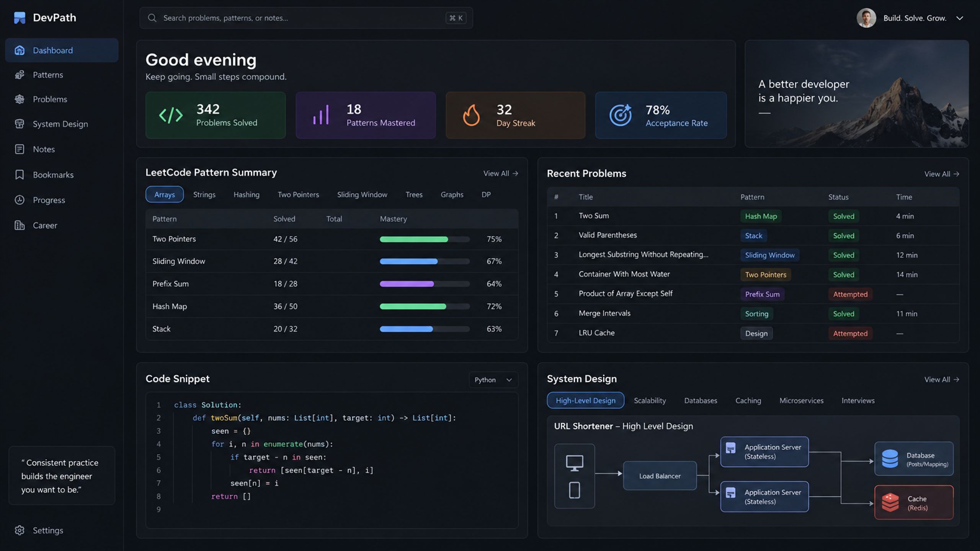The width and height of the screenshot is (980, 551).
Task: Click the mobile phone client icon
Action: [575, 490]
